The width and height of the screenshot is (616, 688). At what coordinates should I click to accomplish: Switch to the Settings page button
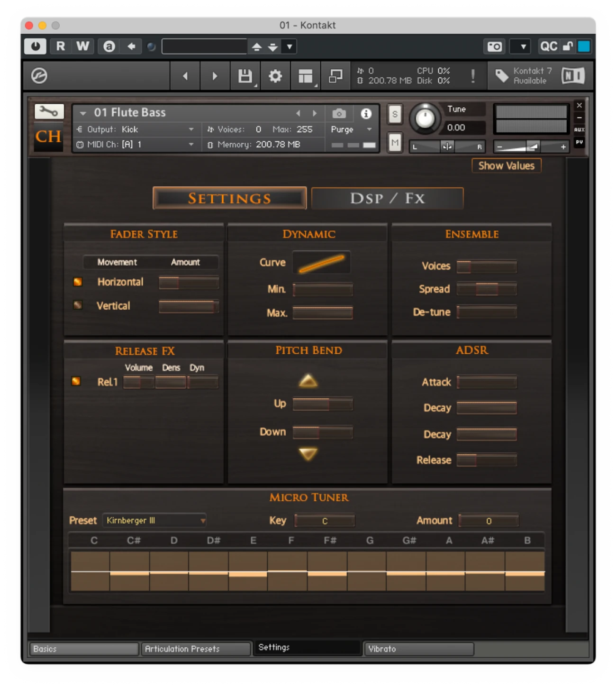click(x=229, y=198)
